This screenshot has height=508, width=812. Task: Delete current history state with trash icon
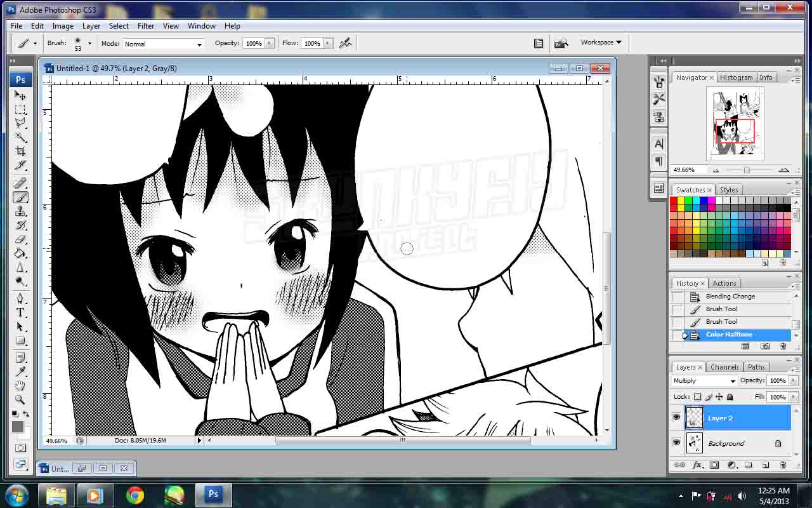click(x=783, y=346)
